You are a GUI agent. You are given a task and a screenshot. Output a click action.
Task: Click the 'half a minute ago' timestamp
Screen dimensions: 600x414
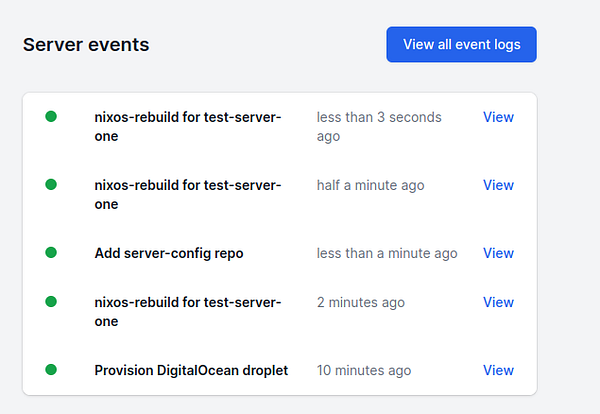[x=370, y=185]
